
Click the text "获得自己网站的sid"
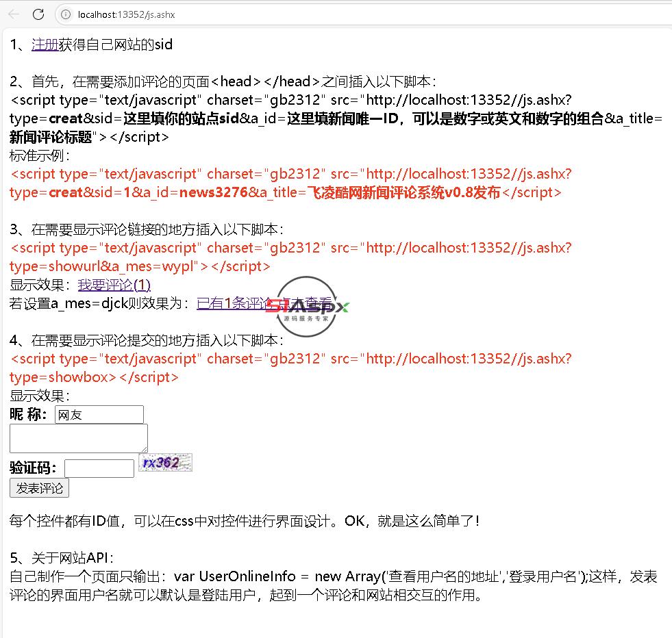pos(116,44)
